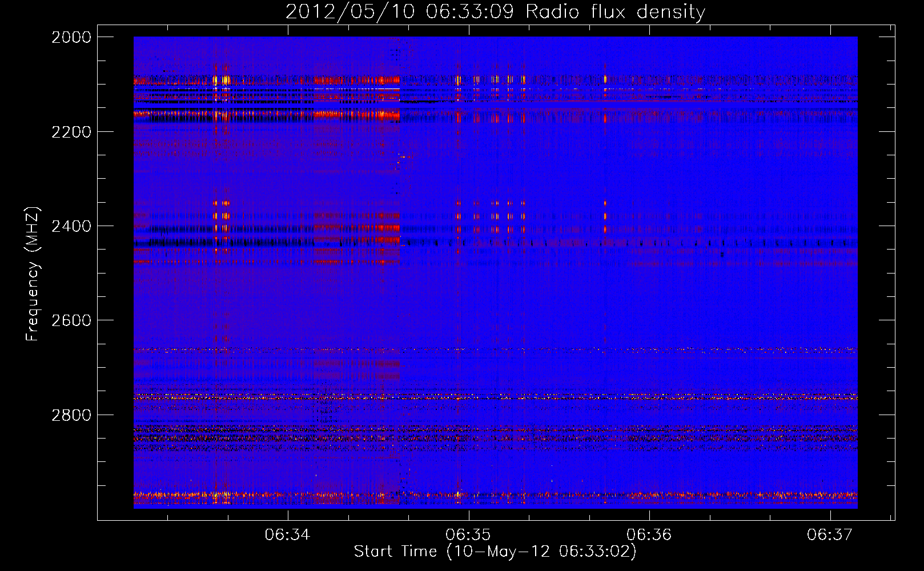Click the 06:37 time tick label
The height and width of the screenshot is (571, 924).
[x=830, y=534]
